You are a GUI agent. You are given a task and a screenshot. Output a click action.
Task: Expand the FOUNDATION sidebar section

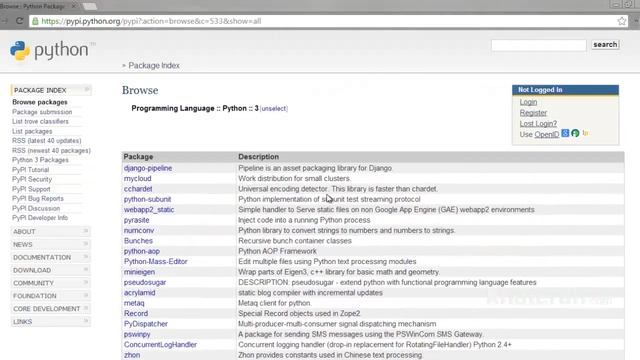click(51, 296)
